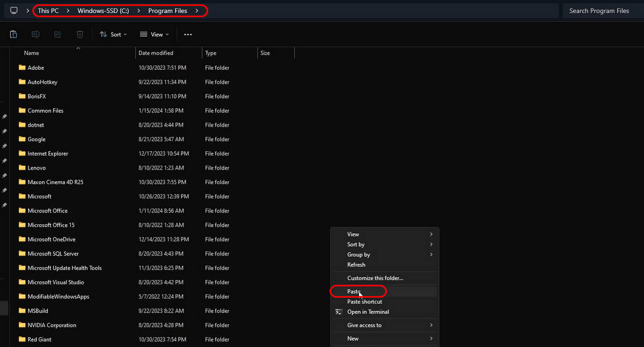Click the delete trash icon

click(79, 34)
